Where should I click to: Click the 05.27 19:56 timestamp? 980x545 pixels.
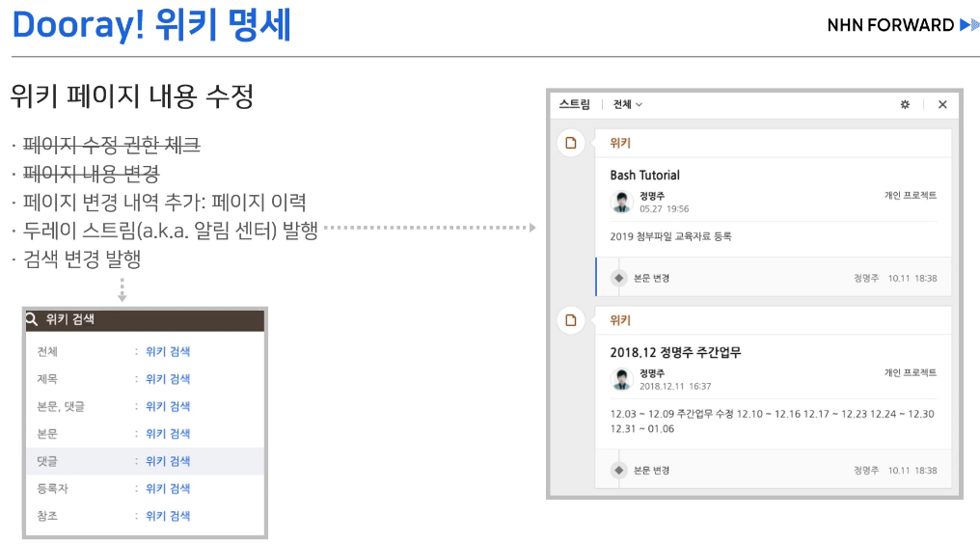pos(664,208)
